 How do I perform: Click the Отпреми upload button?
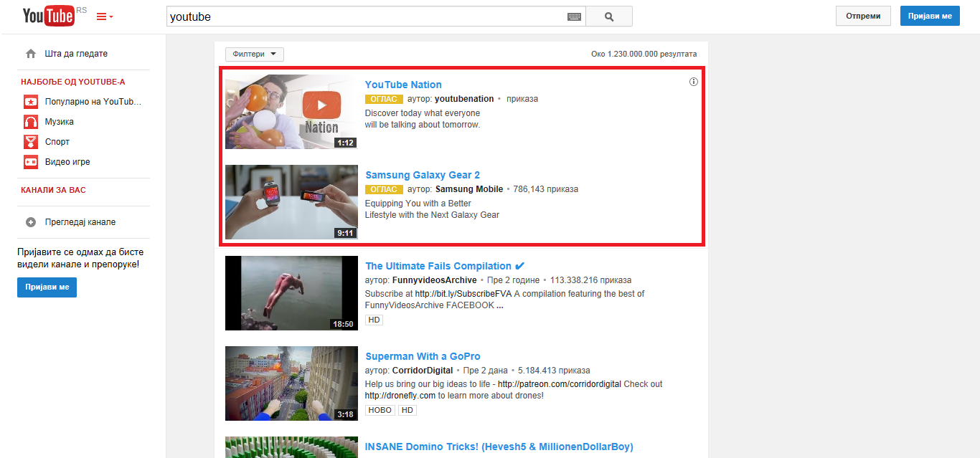(x=863, y=16)
